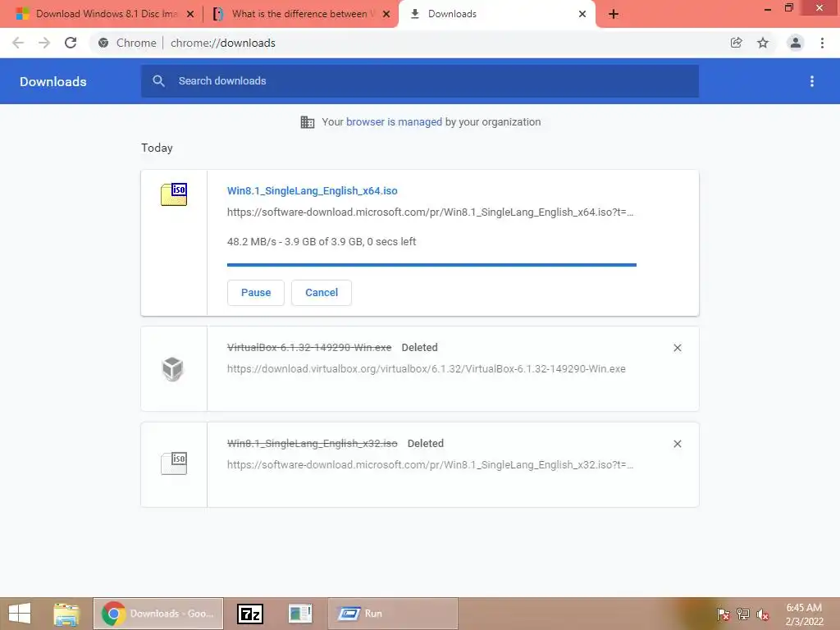Click the Chrome Downloads taskbar button
Image resolution: width=840 pixels, height=630 pixels.
point(158,614)
